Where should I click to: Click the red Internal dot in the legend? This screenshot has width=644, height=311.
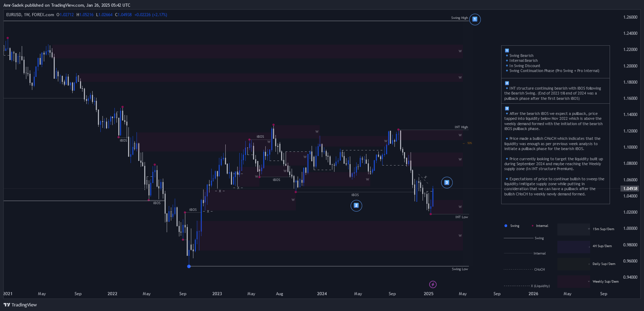pyautogui.click(x=532, y=226)
